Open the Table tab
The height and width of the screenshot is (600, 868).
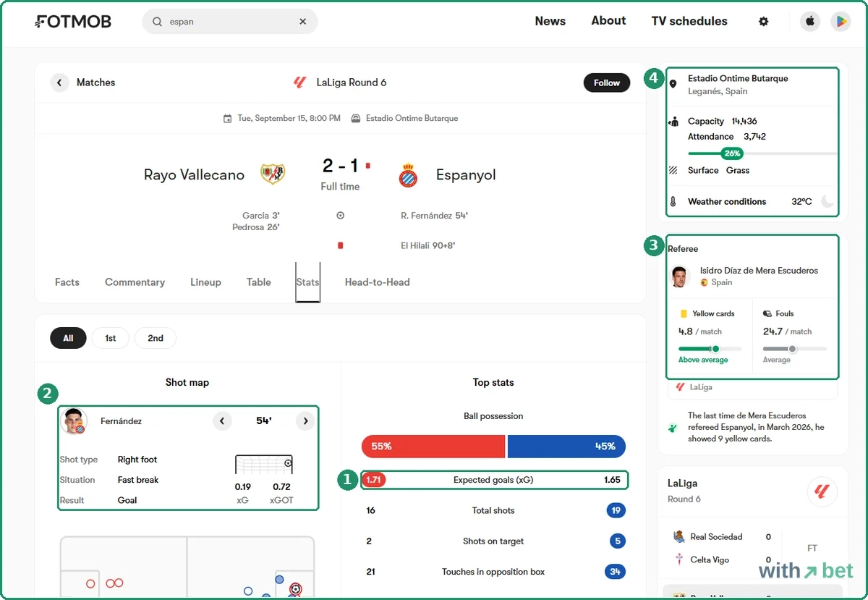point(258,282)
